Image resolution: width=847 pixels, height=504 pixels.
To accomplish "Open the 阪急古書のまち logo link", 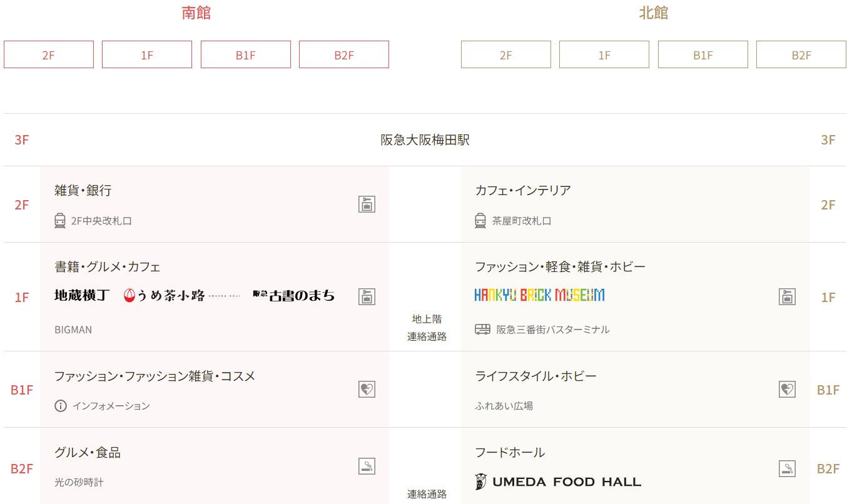I will (294, 296).
